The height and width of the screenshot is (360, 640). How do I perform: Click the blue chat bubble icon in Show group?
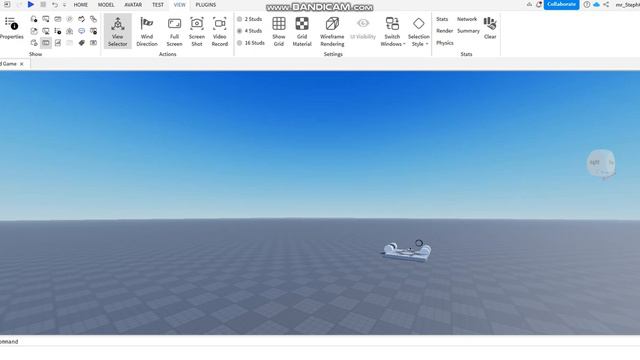coord(82,31)
